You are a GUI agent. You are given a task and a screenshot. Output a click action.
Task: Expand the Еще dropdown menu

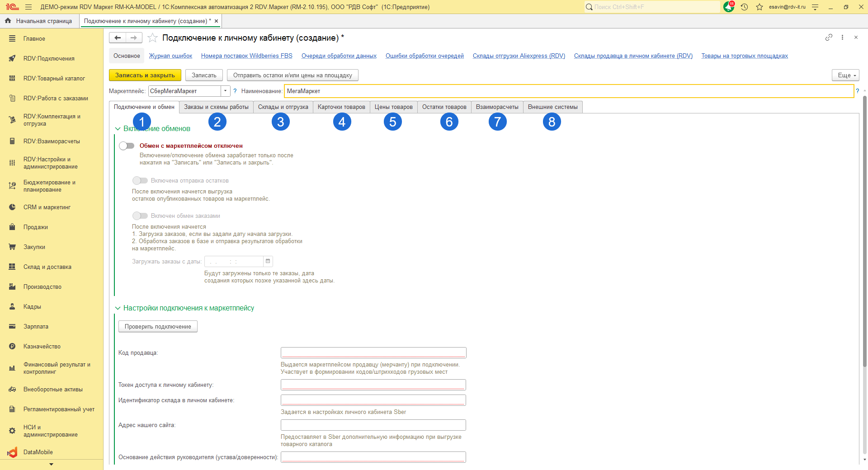coord(845,75)
